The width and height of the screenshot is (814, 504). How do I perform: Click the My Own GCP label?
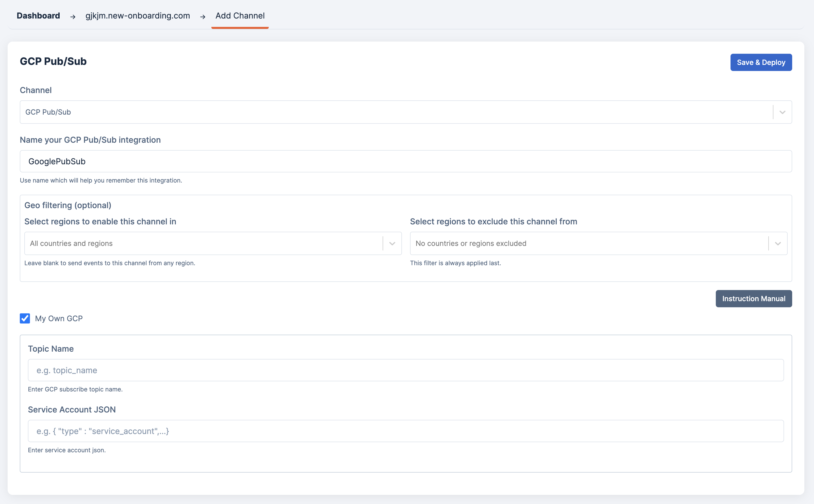59,318
